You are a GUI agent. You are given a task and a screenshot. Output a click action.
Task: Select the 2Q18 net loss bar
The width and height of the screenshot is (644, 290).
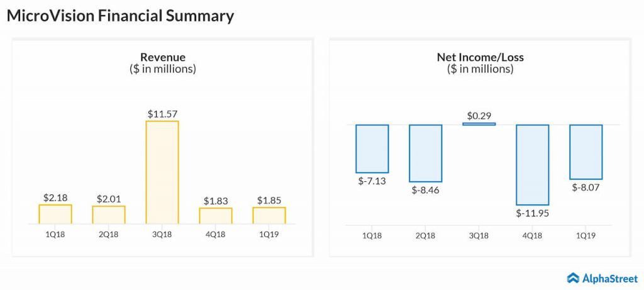click(426, 153)
